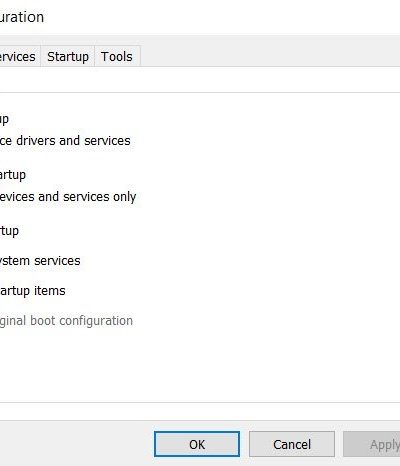Toggle the Load startup items checkbox label
The image size is (400, 466).
click(33, 291)
